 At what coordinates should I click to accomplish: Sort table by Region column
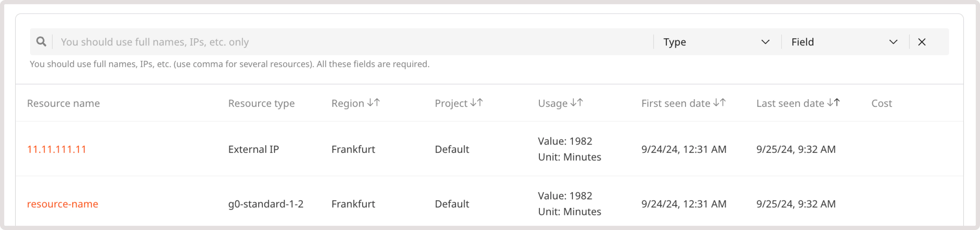(x=373, y=103)
